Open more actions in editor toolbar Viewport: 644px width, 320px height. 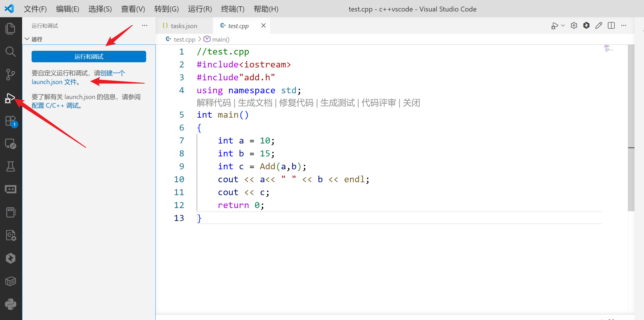pyautogui.click(x=624, y=26)
